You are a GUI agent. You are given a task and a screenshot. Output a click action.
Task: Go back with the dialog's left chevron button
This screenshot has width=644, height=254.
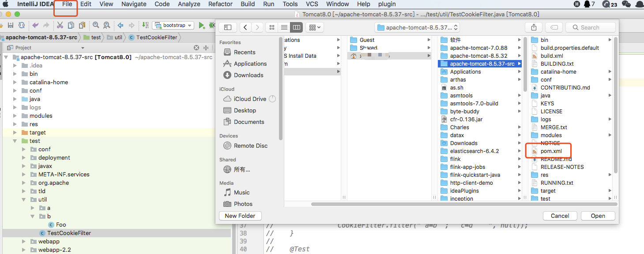click(x=246, y=27)
